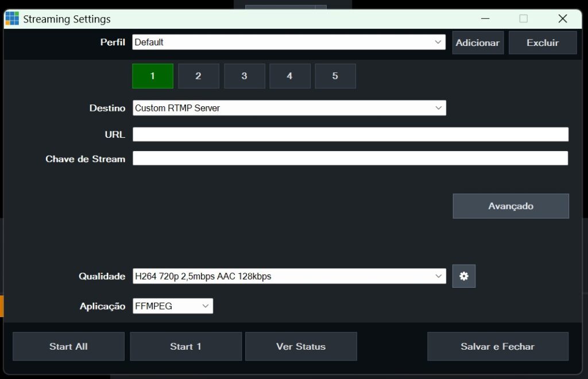The height and width of the screenshot is (379, 588).
Task: Select stream tab 4
Action: (x=289, y=76)
